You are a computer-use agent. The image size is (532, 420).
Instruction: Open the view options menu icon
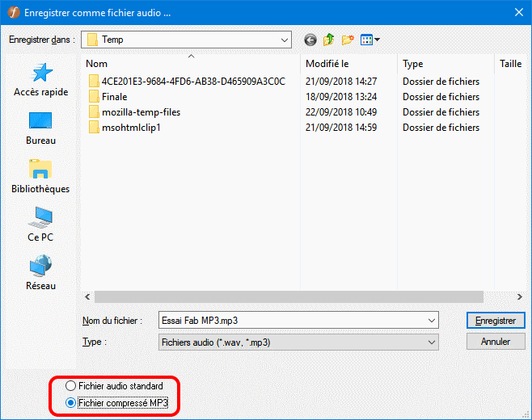point(370,40)
